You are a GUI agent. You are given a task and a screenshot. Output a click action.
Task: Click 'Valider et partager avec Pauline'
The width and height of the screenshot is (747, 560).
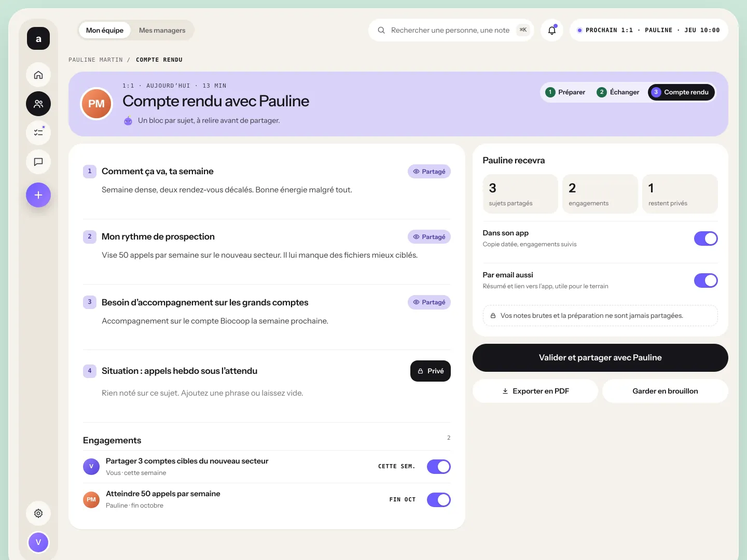coord(600,358)
